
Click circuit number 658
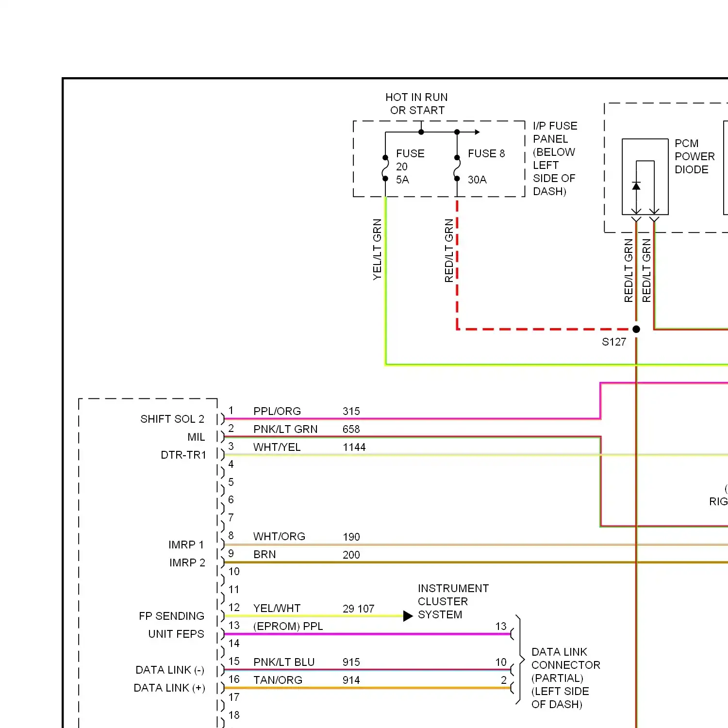[351, 429]
